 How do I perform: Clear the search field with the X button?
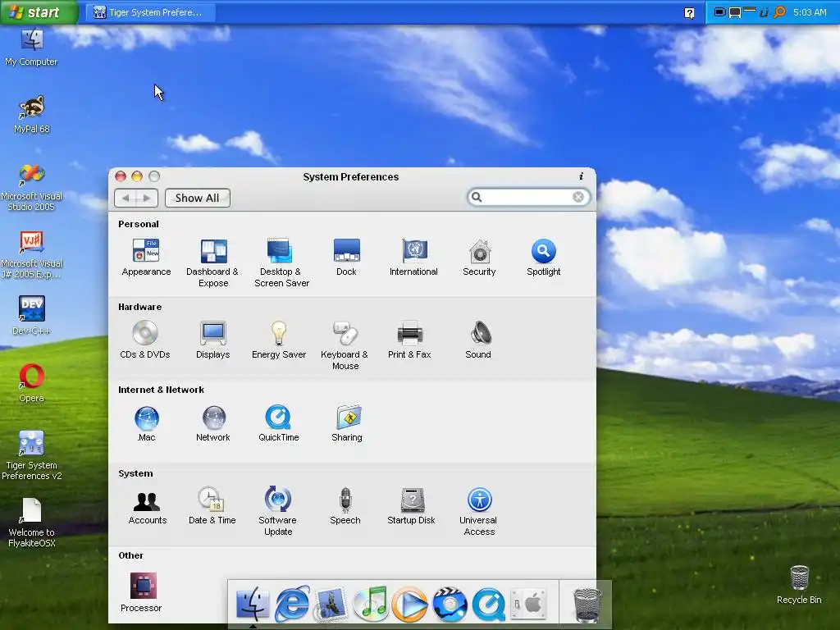(x=578, y=197)
